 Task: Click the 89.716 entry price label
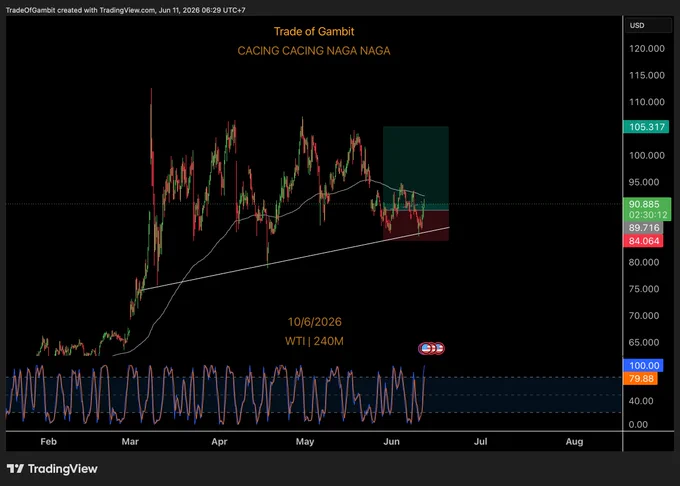[643, 228]
